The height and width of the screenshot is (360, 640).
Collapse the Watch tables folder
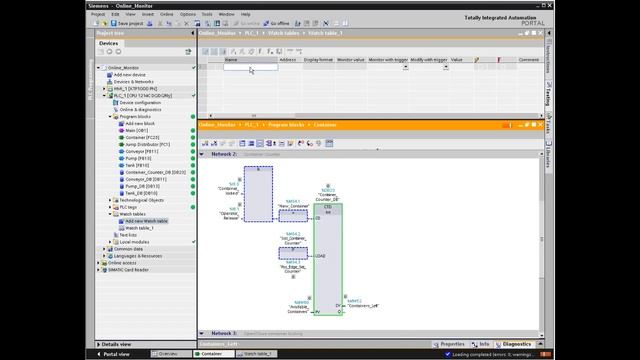coord(110,214)
